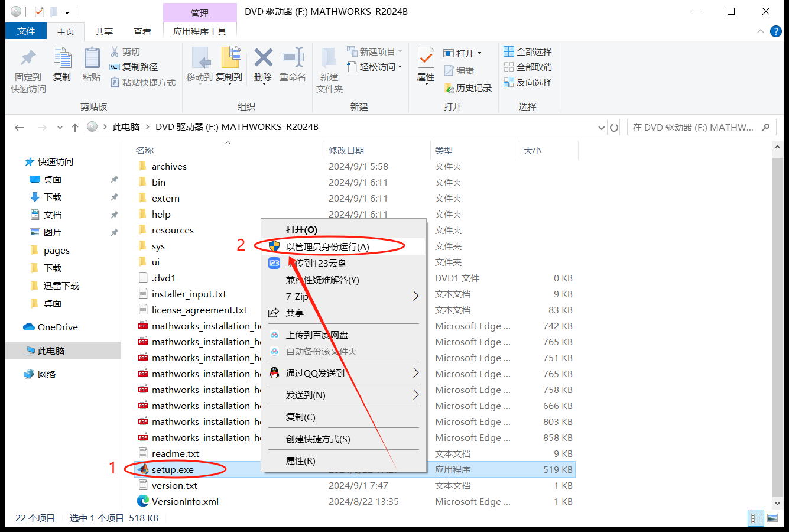The height and width of the screenshot is (532, 789).
Task: Select 创建快捷方式(S) in context menu
Action: (x=343, y=439)
